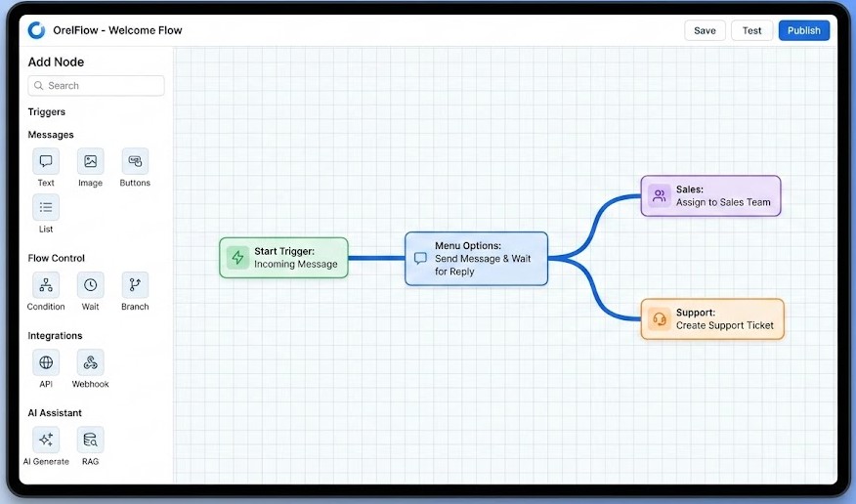Select the Webhook integration icon
This screenshot has width=856, height=504.
90,362
